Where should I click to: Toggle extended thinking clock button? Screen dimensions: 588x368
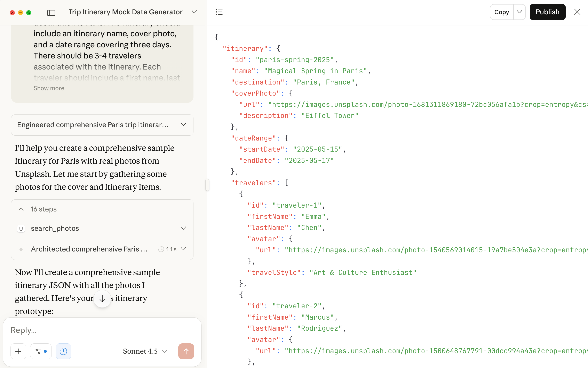63,351
